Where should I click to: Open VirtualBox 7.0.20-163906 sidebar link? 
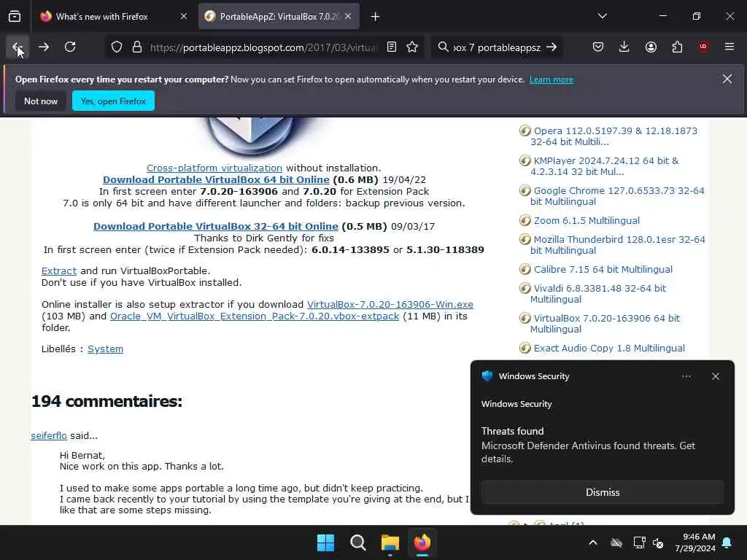tap(605, 324)
